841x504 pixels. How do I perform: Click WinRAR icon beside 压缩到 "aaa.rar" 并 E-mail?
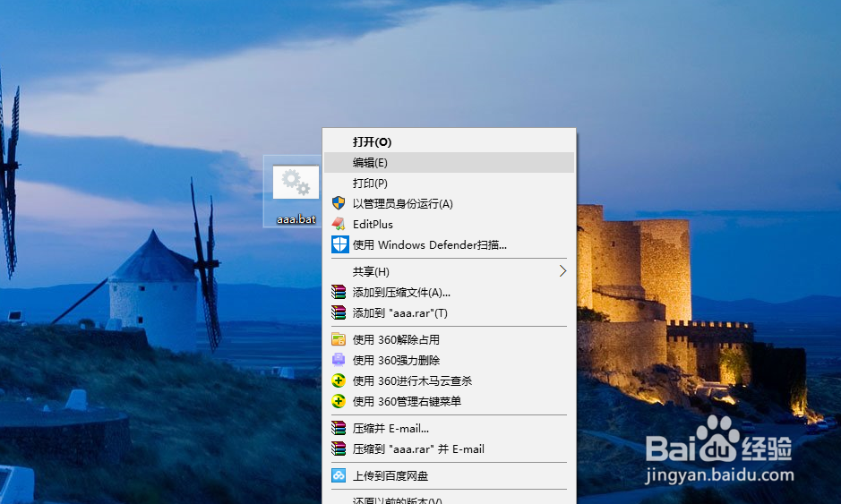tap(339, 448)
